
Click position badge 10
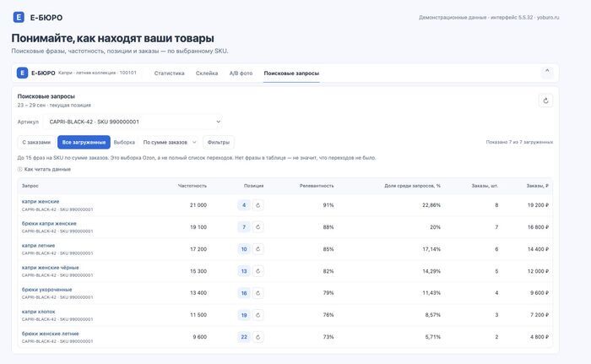pyautogui.click(x=244, y=249)
